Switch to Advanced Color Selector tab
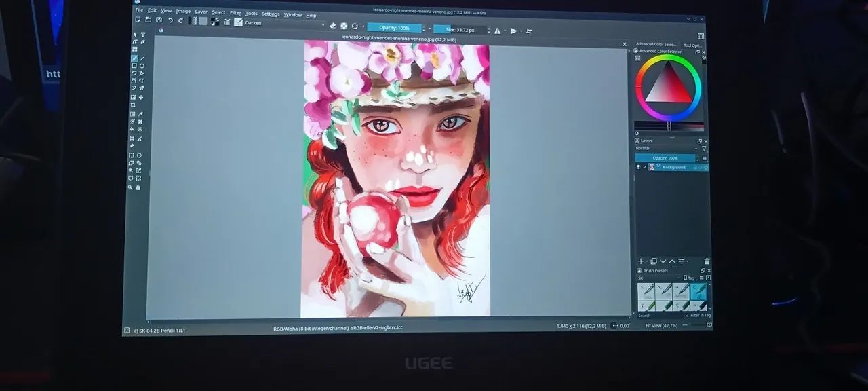 (656, 44)
